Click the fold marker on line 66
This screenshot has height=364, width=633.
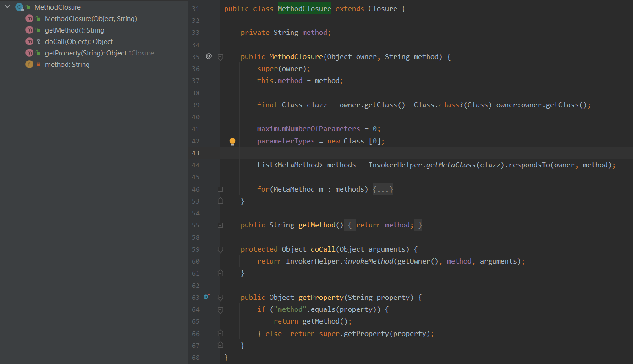[x=220, y=333]
